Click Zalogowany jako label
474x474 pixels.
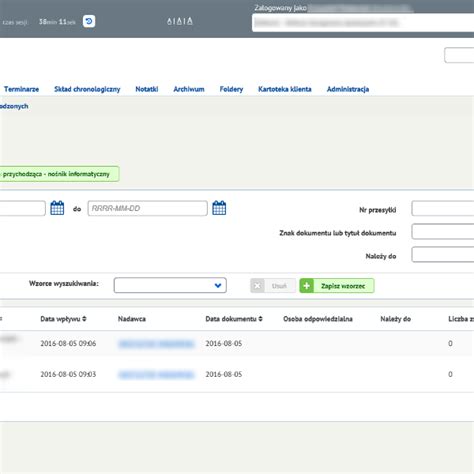[x=280, y=8]
